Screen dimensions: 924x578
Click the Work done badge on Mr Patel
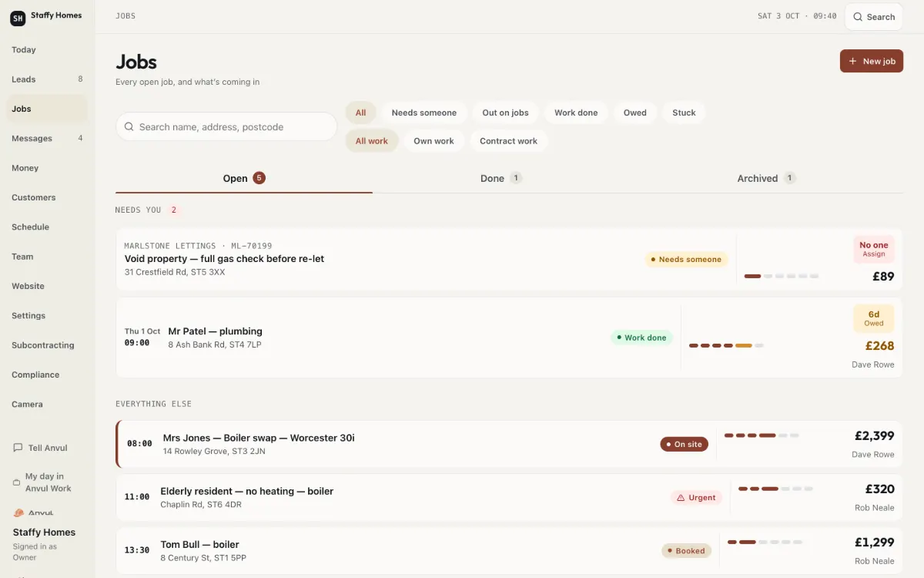pyautogui.click(x=641, y=338)
